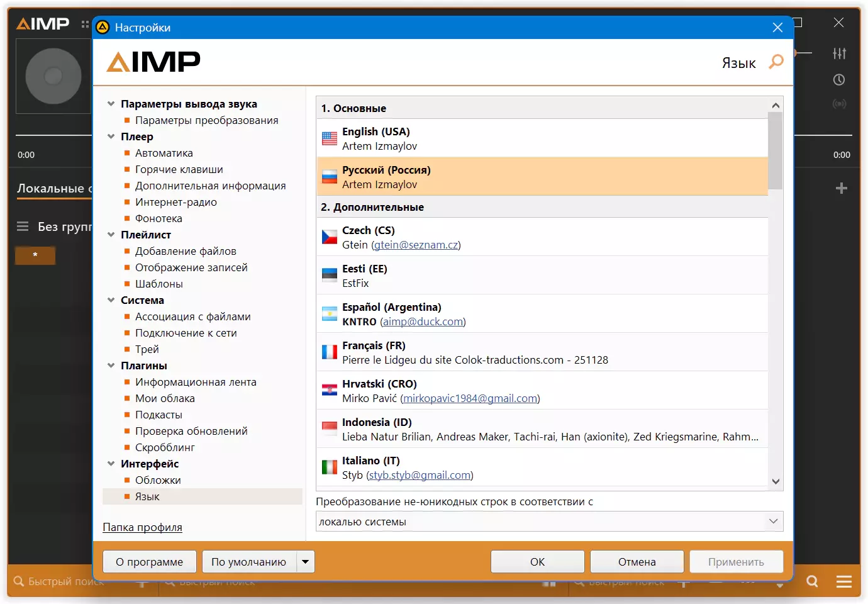This screenshot has width=868, height=604.
Task: Click the Italiano (IT) flag icon
Action: click(330, 467)
